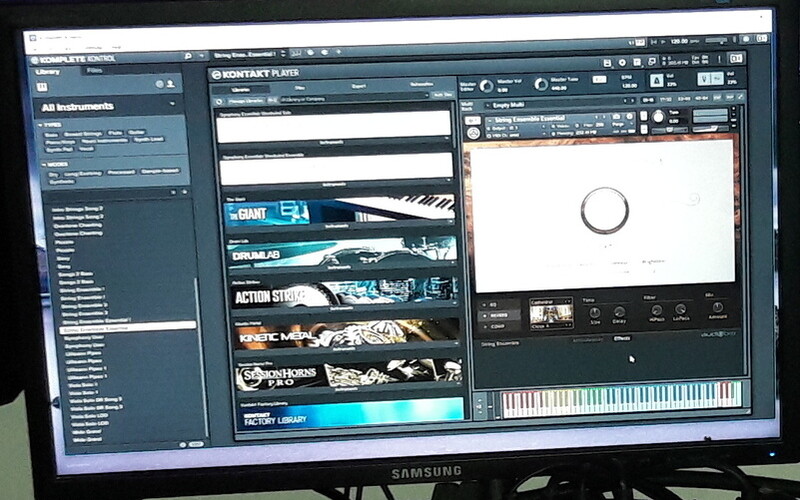Click the NI logo button in Kontakt header
This screenshot has width=800, height=500.
pyautogui.click(x=736, y=58)
